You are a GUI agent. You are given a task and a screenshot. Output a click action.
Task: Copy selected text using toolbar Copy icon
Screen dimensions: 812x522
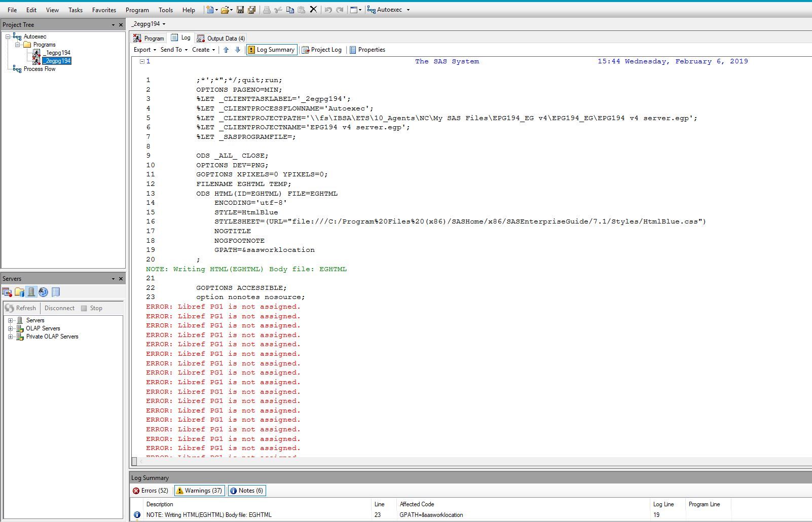(291, 9)
